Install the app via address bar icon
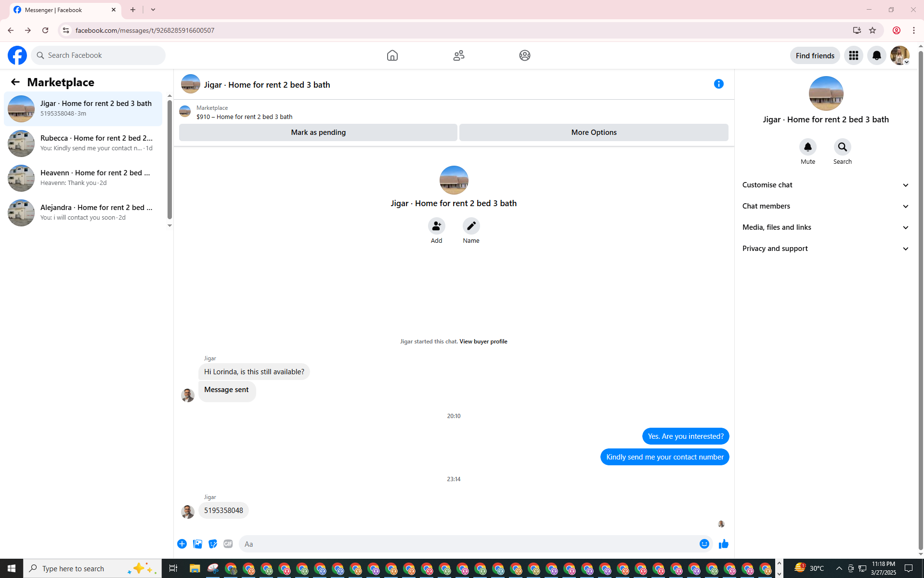924x578 pixels. pyautogui.click(x=857, y=30)
